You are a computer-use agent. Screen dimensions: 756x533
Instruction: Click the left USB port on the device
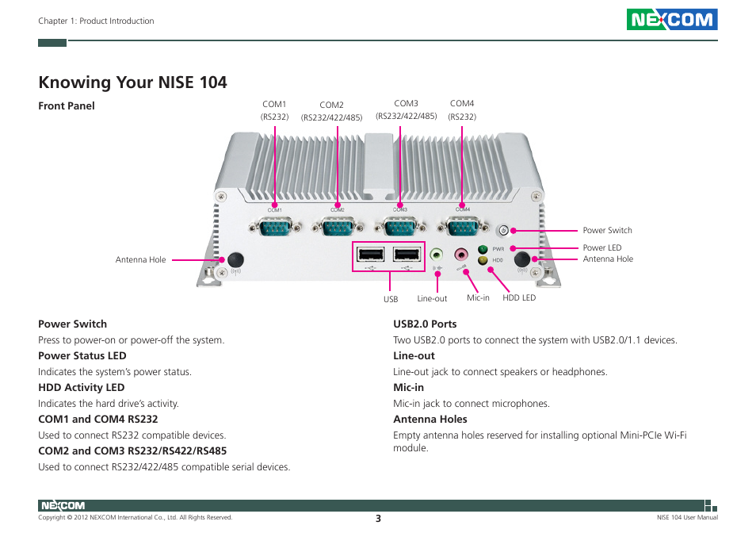(370, 254)
